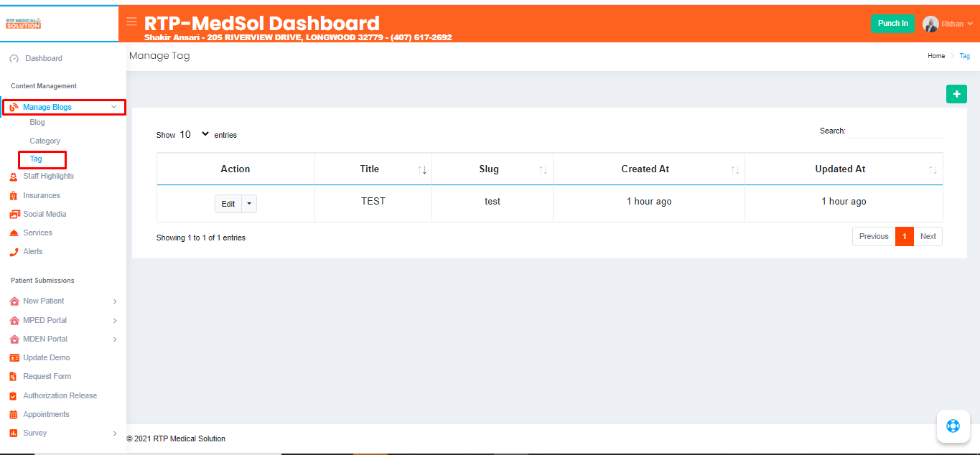Open the Blog submenu item
This screenshot has height=455, width=980.
click(x=37, y=123)
